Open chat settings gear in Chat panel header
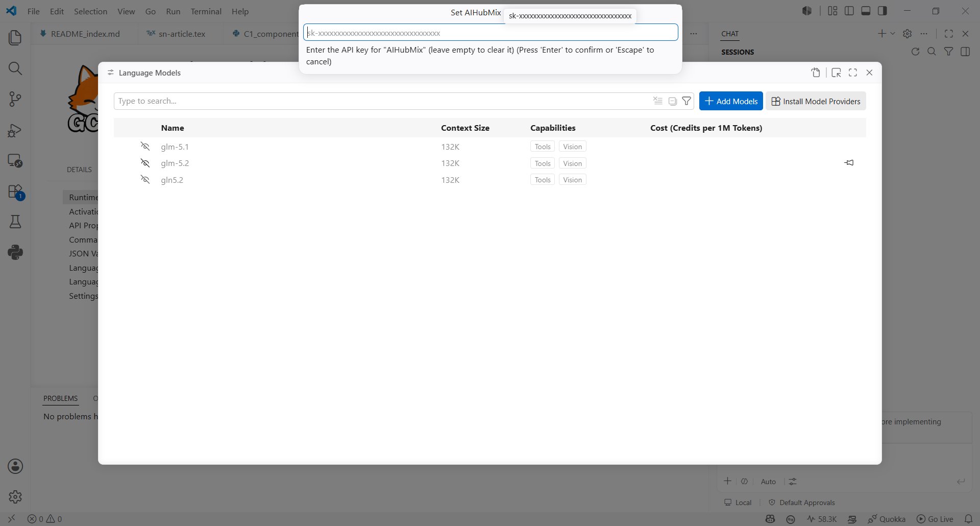The image size is (980, 526). (x=907, y=34)
